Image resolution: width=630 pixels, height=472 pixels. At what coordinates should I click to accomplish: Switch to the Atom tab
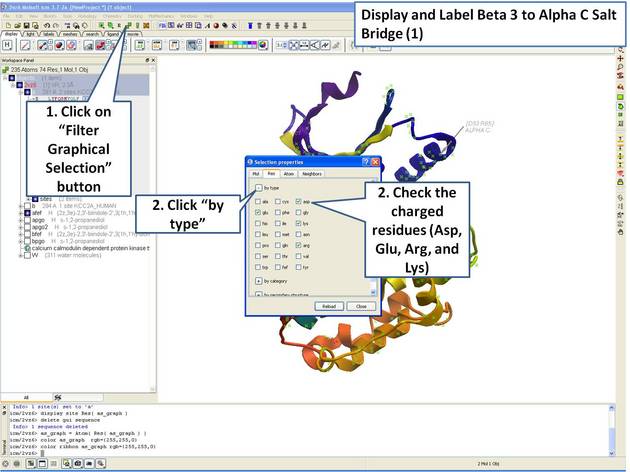(288, 173)
